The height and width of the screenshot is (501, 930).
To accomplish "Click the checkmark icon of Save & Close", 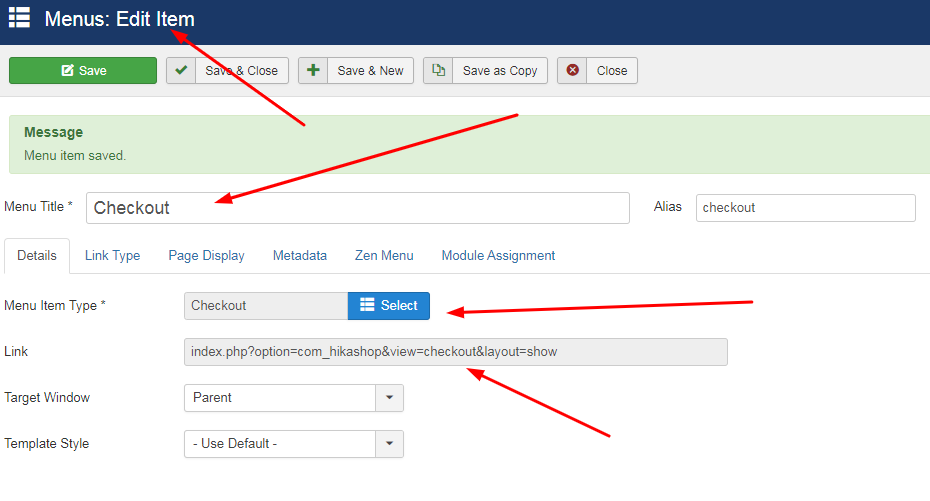I will tap(181, 71).
